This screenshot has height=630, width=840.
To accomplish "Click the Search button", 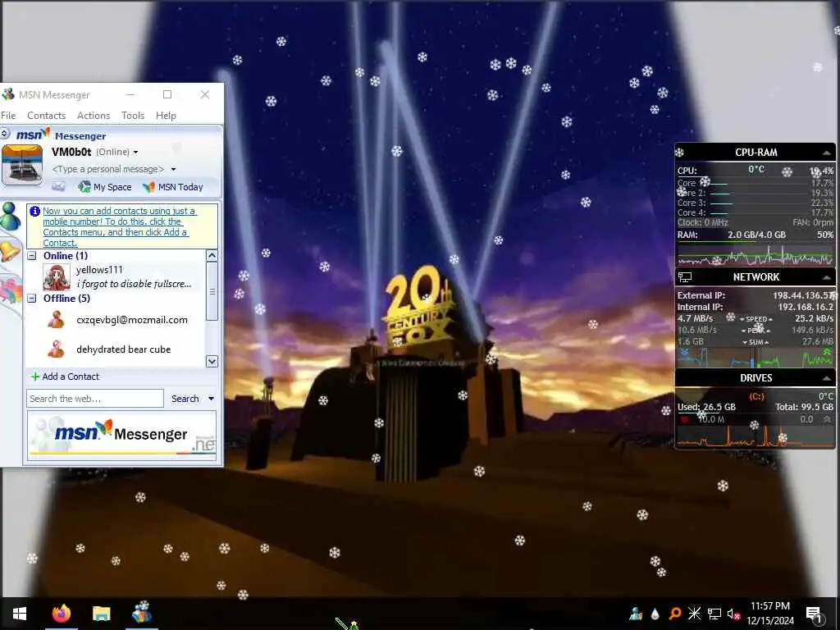I will (x=185, y=399).
